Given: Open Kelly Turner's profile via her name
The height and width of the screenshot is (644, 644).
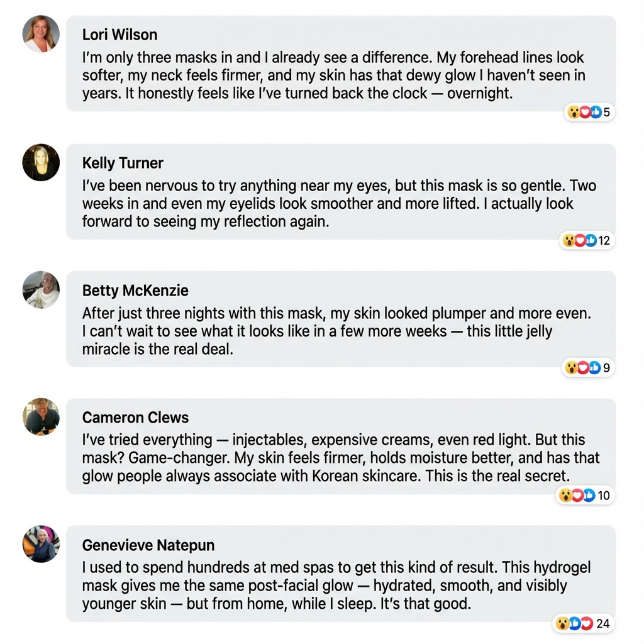Looking at the screenshot, I should pos(123,163).
